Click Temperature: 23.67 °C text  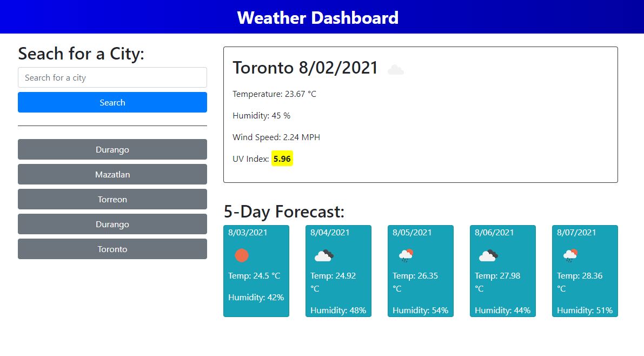click(274, 94)
